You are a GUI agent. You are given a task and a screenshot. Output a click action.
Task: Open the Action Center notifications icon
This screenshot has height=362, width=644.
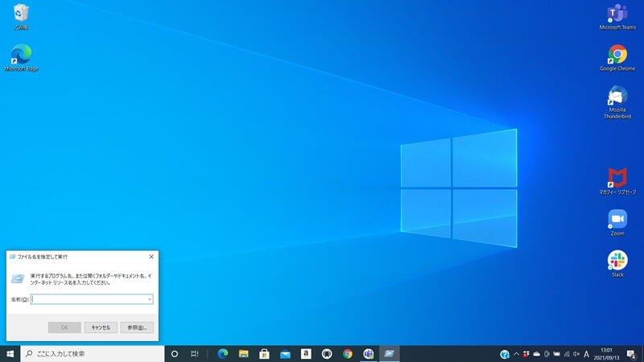pyautogui.click(x=631, y=354)
